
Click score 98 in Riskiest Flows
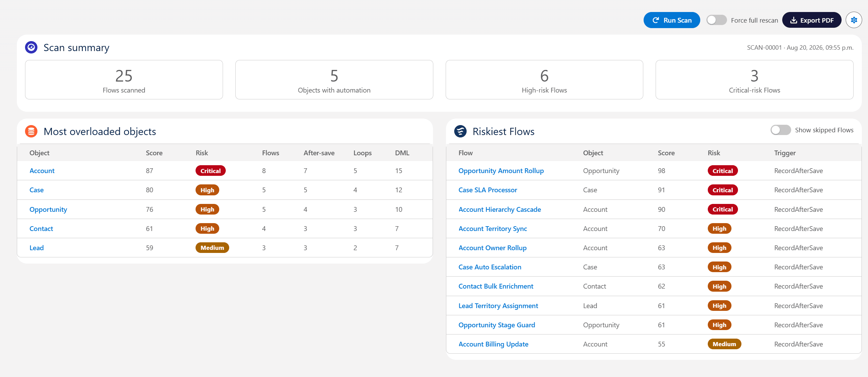point(661,171)
